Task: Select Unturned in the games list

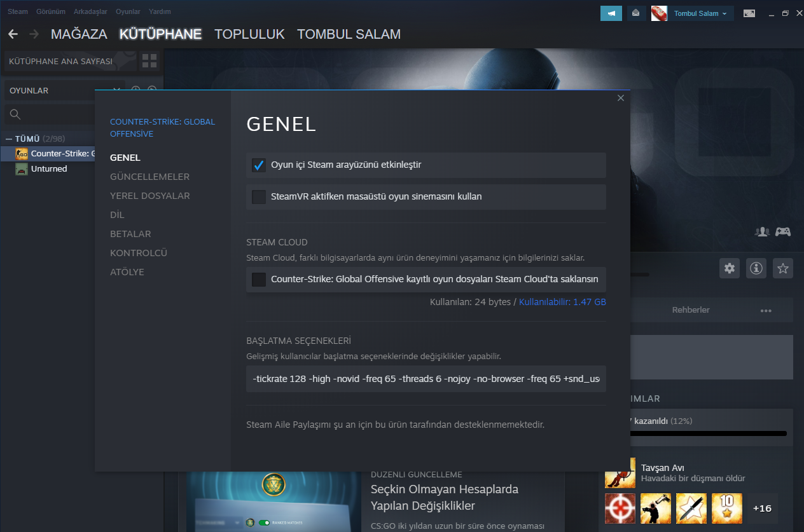Action: tap(49, 169)
